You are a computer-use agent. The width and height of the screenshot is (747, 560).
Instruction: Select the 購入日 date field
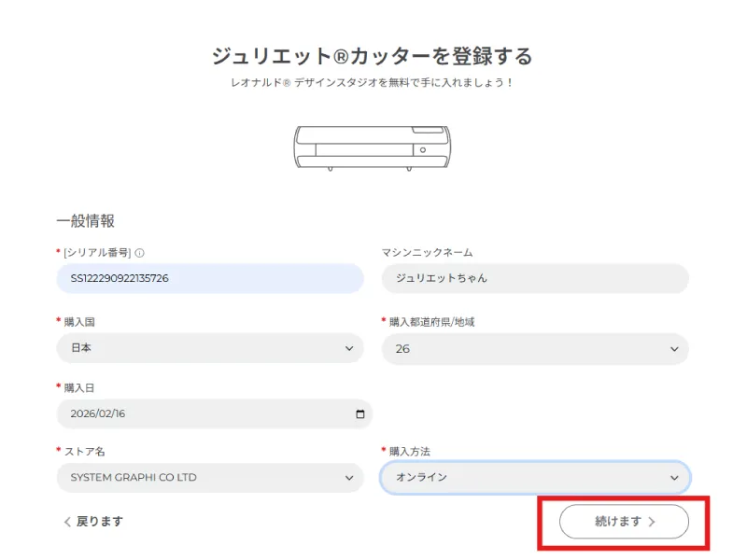[x=201, y=414]
